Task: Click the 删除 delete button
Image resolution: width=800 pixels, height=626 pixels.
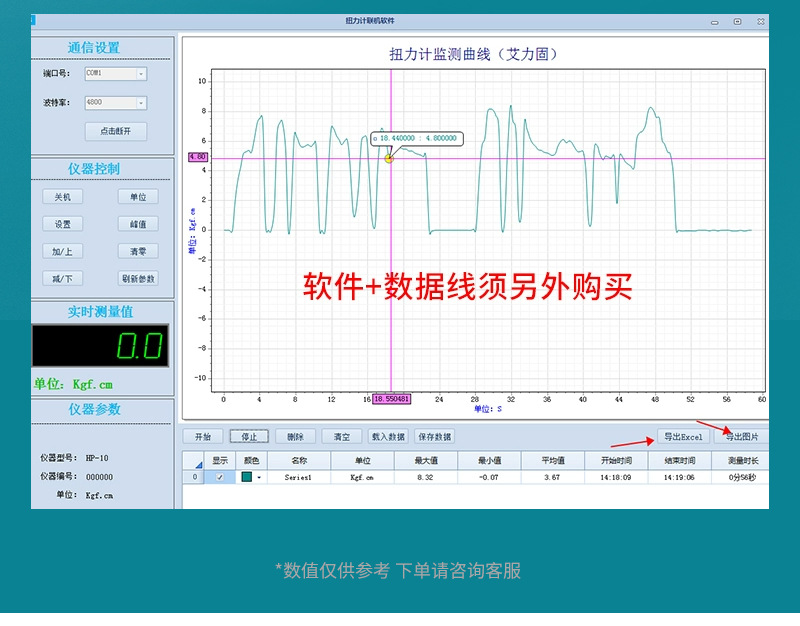Action: coord(295,437)
